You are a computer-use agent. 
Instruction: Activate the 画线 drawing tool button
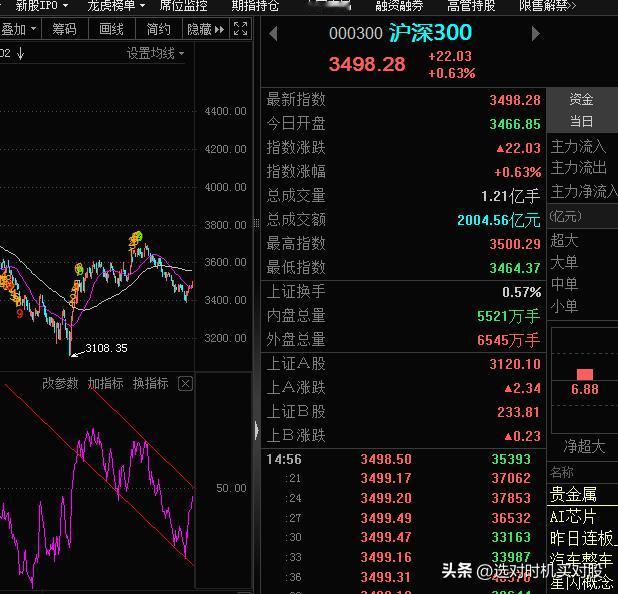tap(112, 29)
